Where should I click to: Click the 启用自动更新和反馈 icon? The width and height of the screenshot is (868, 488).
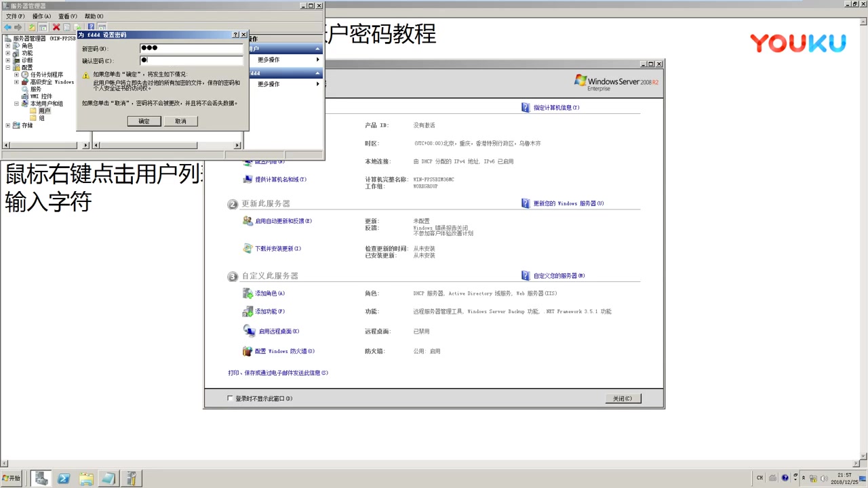pyautogui.click(x=248, y=221)
